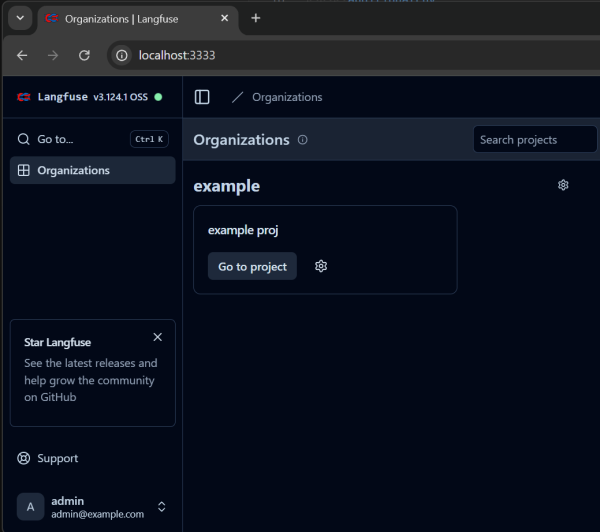Open example proj settings gear

pyautogui.click(x=321, y=266)
